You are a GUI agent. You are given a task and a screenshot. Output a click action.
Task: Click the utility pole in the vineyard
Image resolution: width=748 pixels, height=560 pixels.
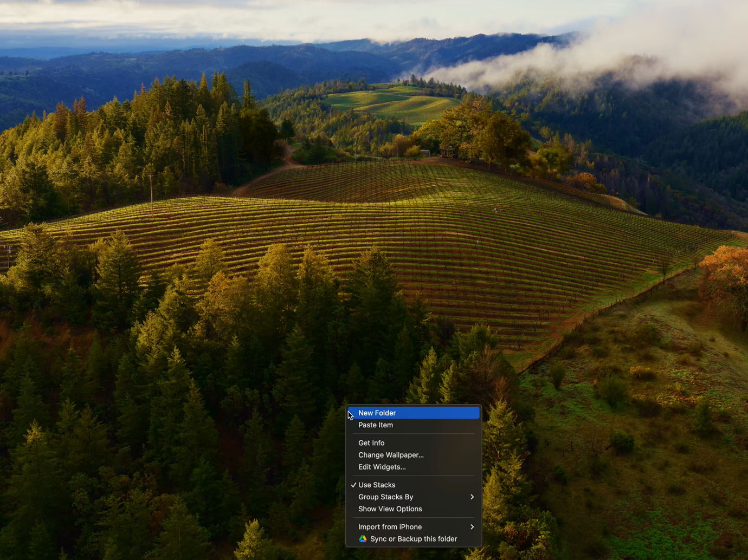tap(151, 195)
